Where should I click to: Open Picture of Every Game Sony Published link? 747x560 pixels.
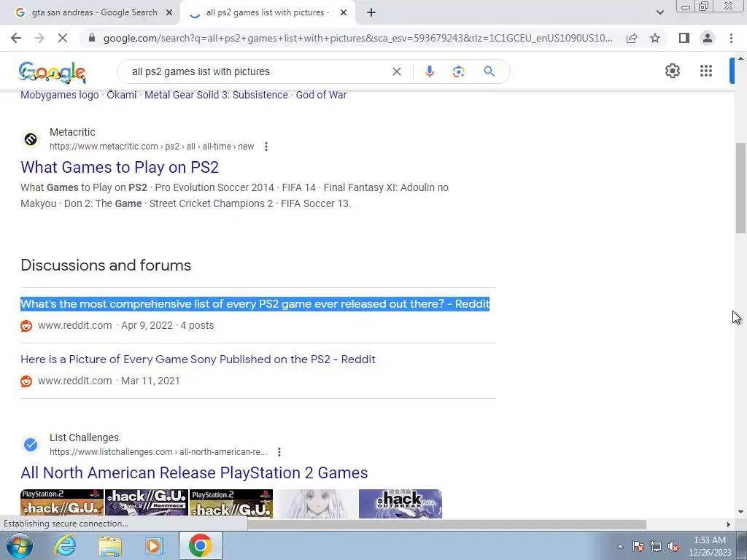point(198,359)
